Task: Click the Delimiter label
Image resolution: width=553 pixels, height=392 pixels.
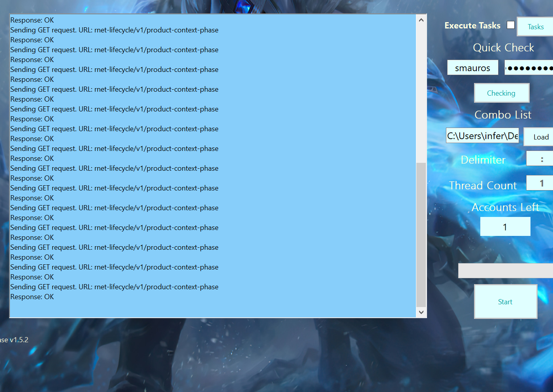Action: pyautogui.click(x=483, y=160)
